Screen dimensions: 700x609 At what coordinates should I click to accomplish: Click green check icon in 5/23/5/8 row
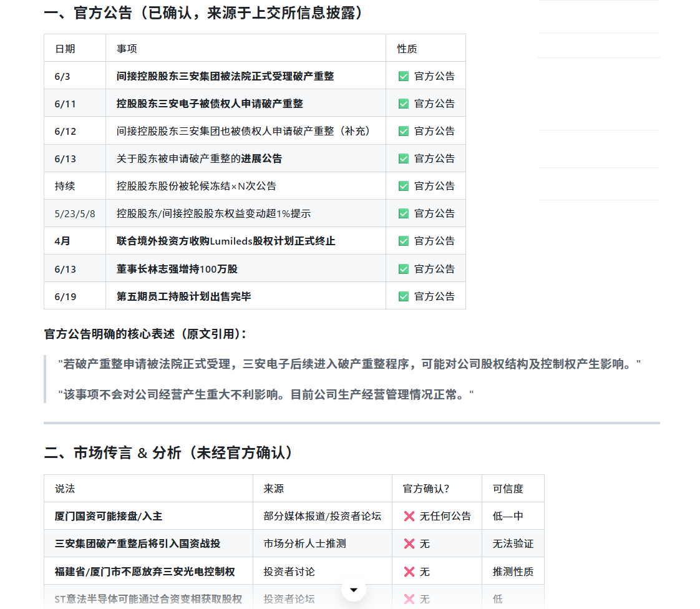404,214
